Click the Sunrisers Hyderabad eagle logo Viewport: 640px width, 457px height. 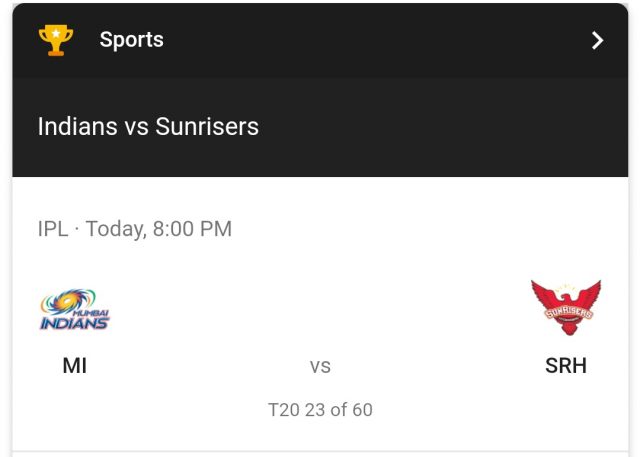(566, 307)
